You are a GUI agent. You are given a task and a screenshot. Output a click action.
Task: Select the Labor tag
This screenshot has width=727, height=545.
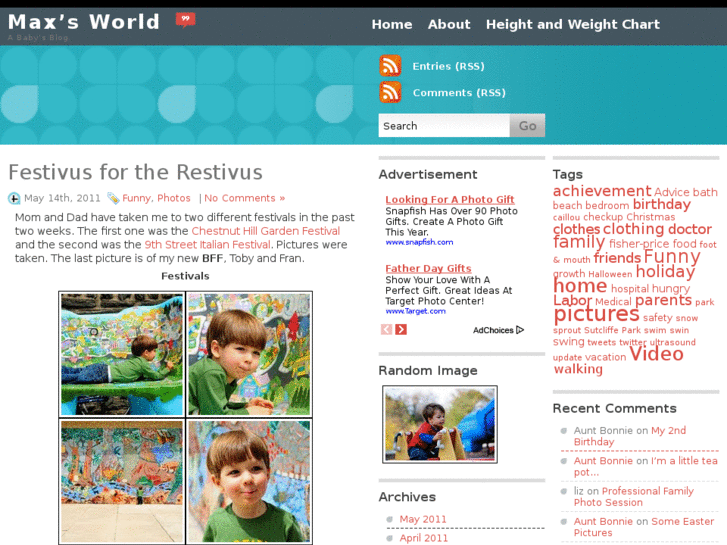coord(572,301)
